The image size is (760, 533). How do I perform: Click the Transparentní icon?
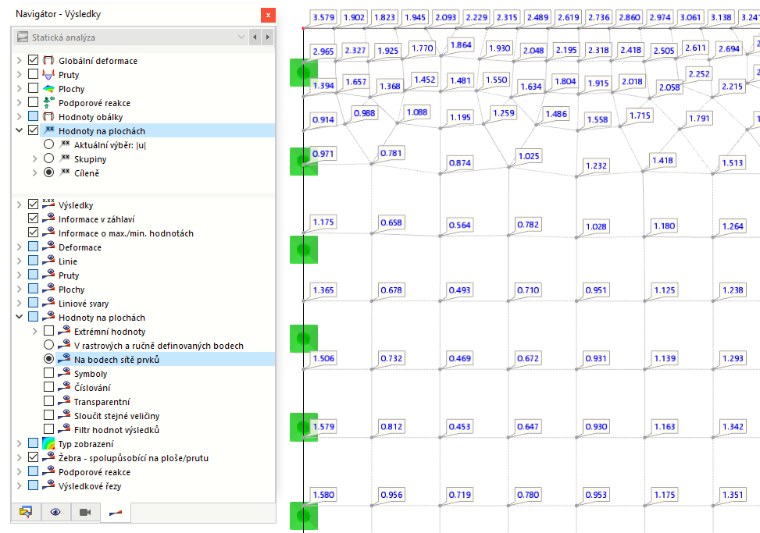[x=64, y=401]
